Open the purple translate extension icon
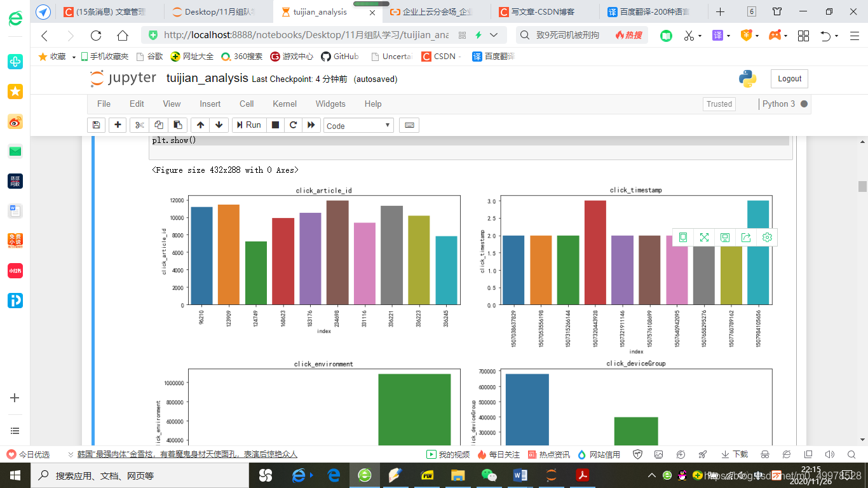 717,36
